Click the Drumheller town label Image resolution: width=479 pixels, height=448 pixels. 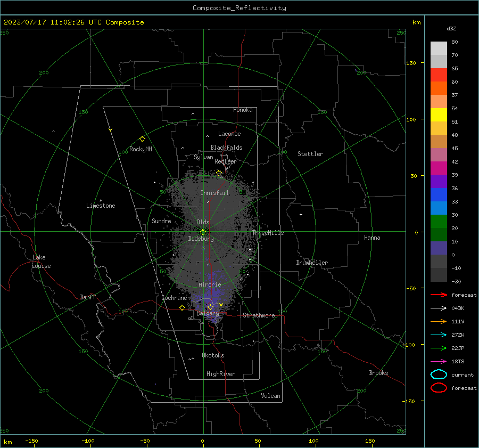312,263
